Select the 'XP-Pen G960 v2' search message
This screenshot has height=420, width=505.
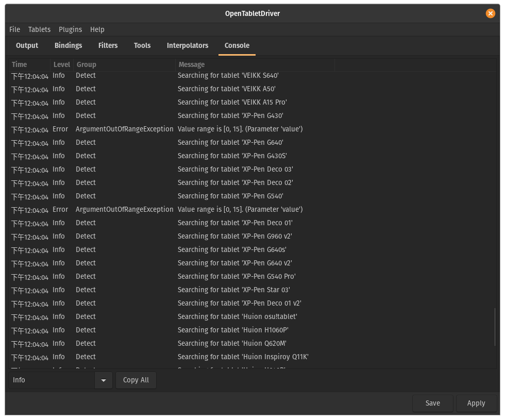click(x=235, y=237)
